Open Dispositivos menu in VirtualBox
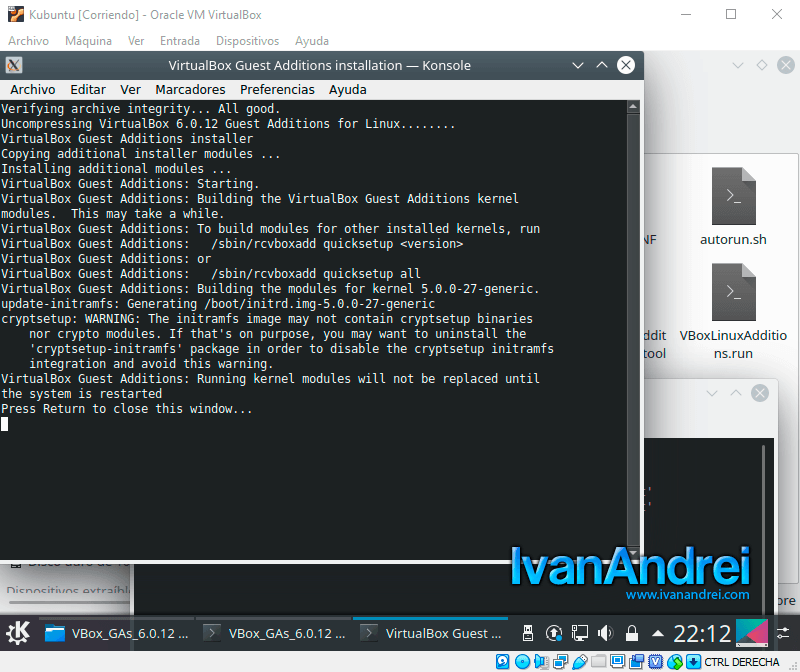The height and width of the screenshot is (672, 800). 247,41
